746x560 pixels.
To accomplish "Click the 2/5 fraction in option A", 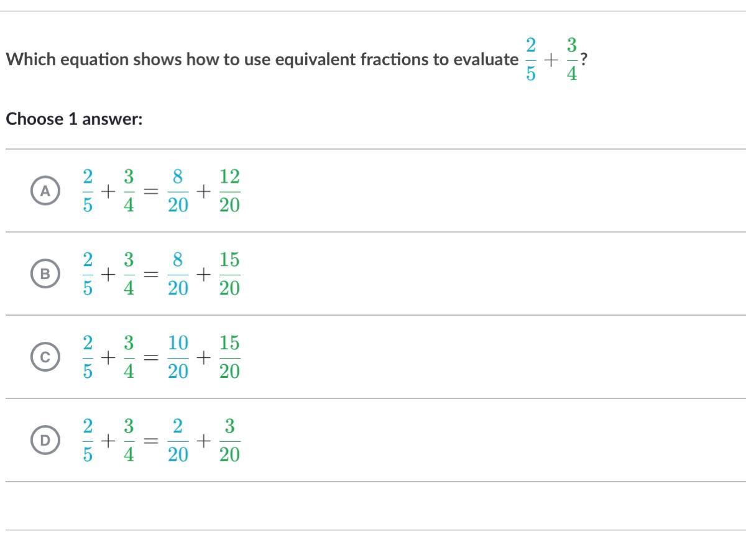I will pyautogui.click(x=88, y=191).
